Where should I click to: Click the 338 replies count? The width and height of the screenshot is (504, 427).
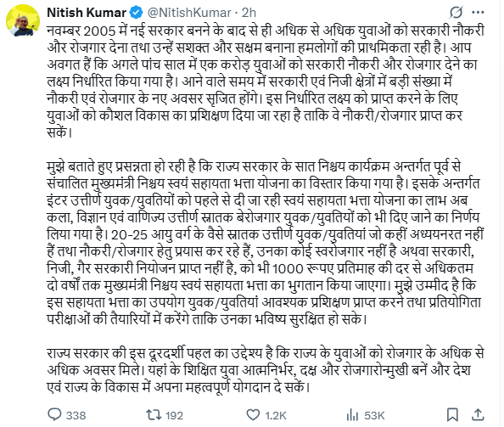pos(76,415)
